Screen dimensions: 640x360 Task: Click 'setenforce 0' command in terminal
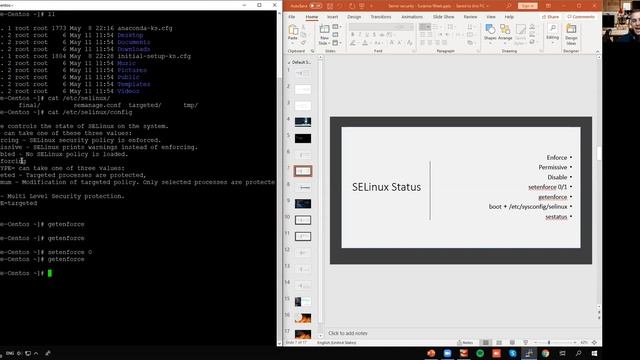(70, 252)
